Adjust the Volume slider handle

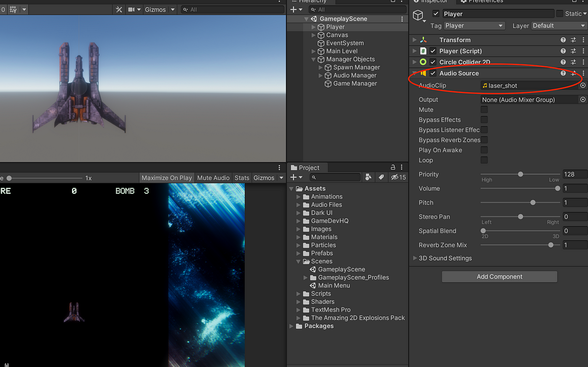tap(557, 189)
